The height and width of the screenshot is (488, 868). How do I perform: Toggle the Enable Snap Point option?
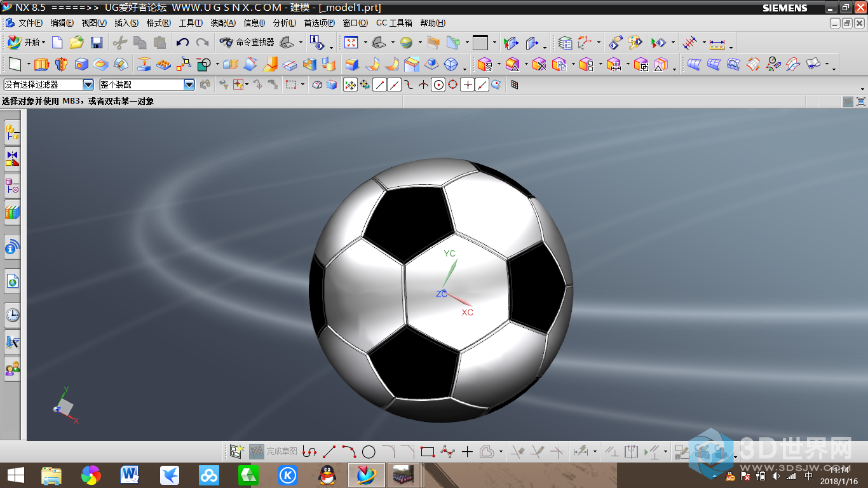[x=350, y=85]
